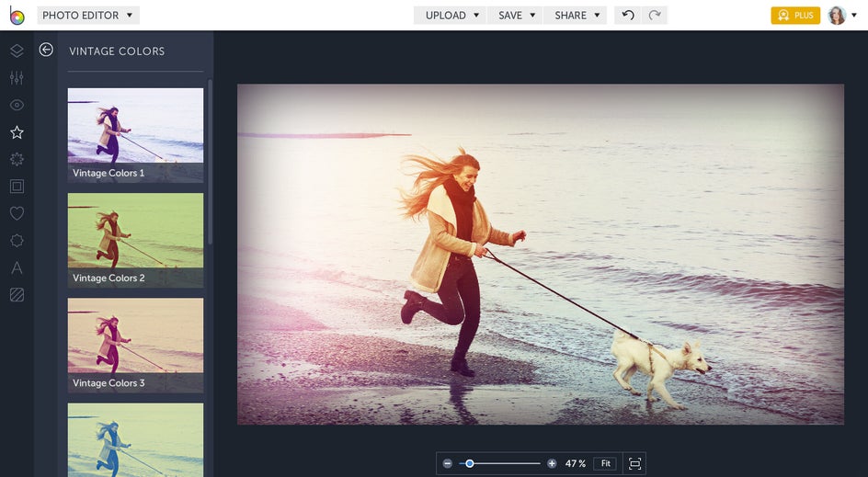
Task: Apply the Vintage Colors 3 effect
Action: point(136,346)
